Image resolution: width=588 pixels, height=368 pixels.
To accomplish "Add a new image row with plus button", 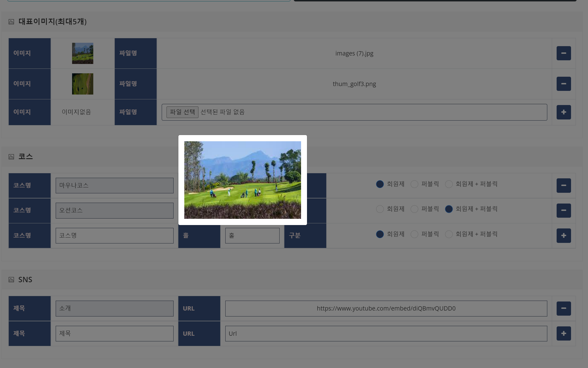I will pos(563,112).
